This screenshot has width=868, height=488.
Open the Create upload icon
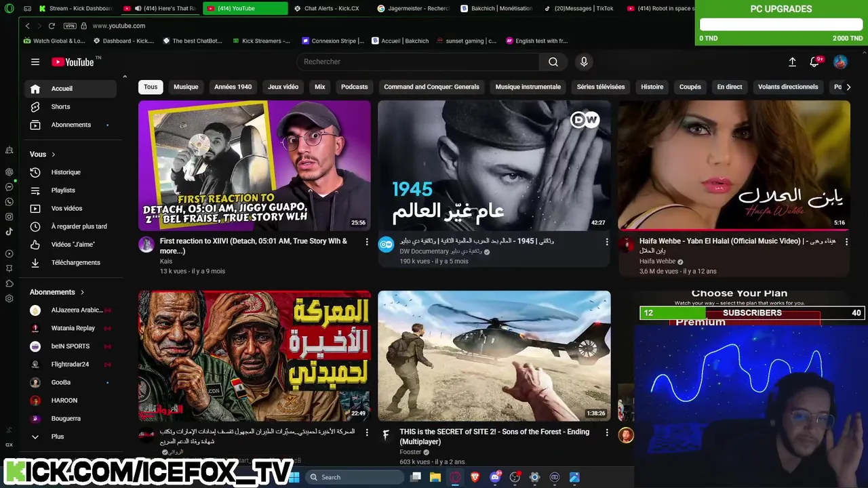[792, 62]
